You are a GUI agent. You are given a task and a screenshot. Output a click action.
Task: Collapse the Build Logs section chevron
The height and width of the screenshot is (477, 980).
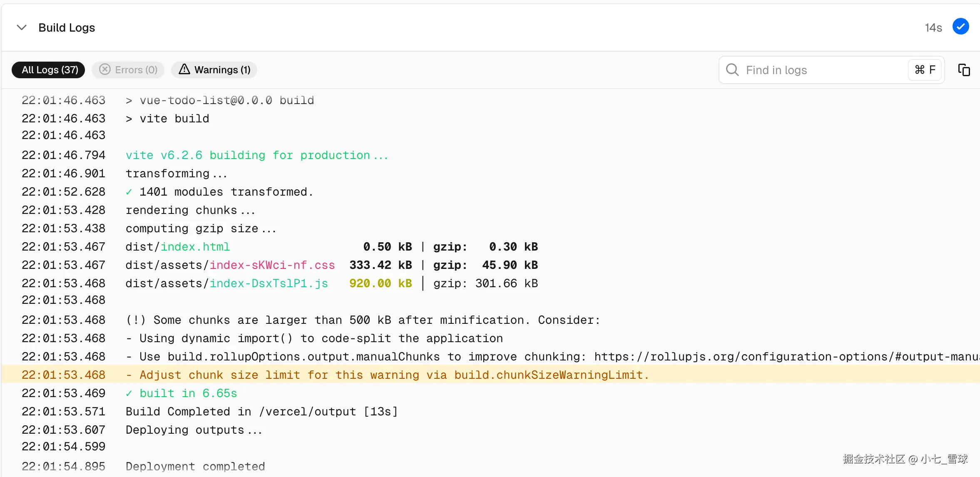click(x=22, y=27)
